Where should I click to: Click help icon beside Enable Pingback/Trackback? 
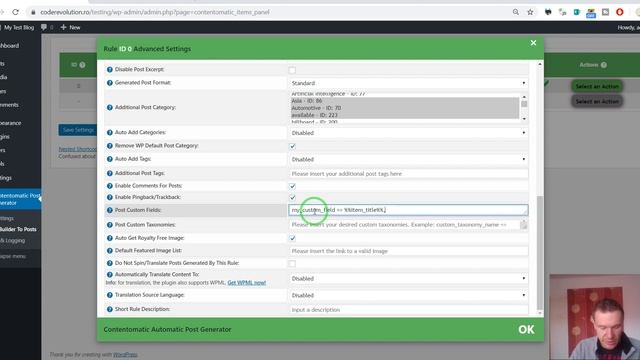(109, 197)
